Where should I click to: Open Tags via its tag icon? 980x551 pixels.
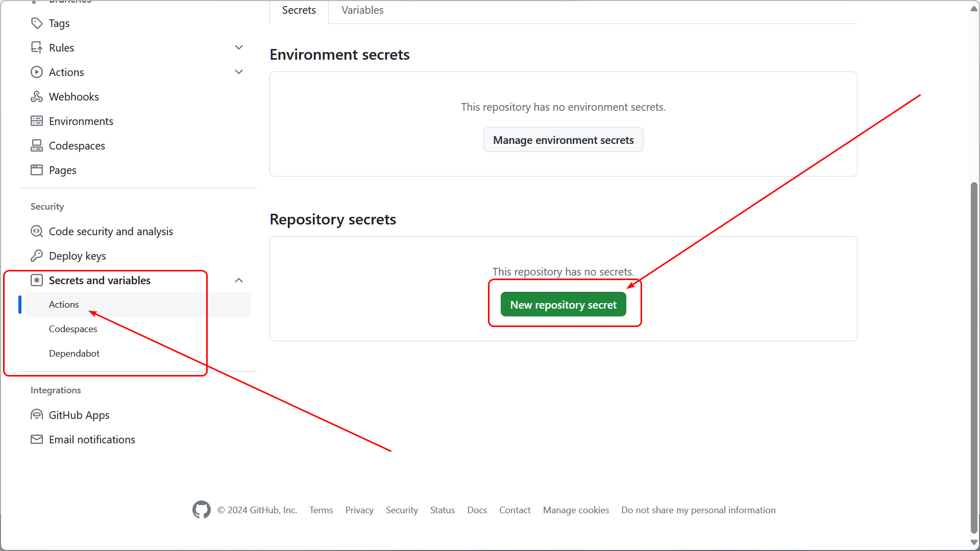click(x=37, y=23)
